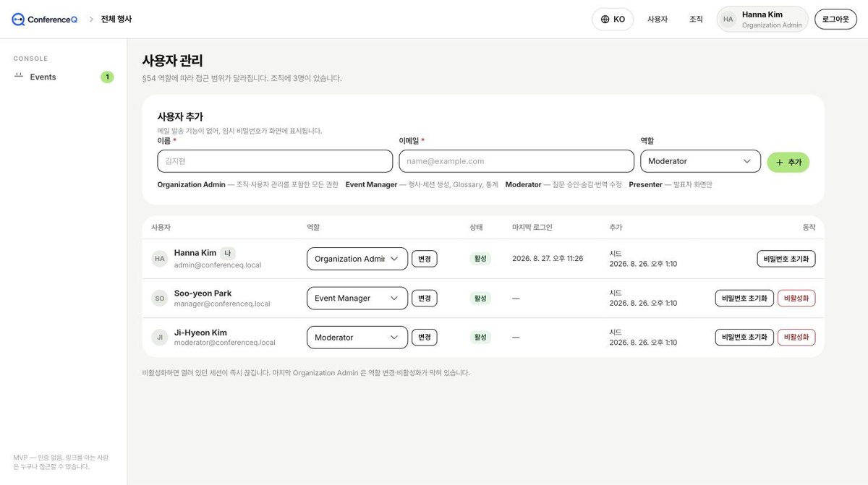Click the 마지막 로그인 column header
The height and width of the screenshot is (485, 868).
(x=532, y=227)
